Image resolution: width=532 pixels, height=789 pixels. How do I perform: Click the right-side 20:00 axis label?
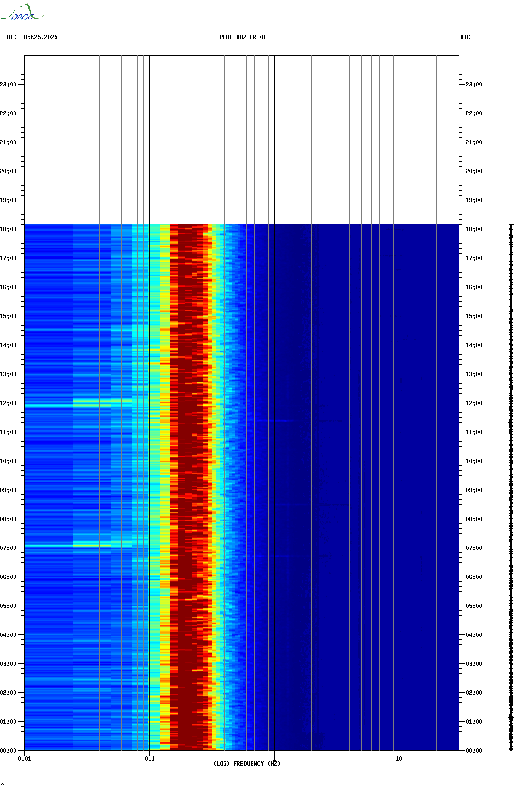(474, 171)
